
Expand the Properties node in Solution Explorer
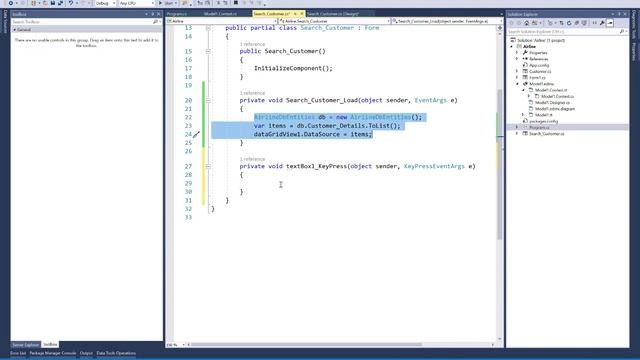(517, 53)
